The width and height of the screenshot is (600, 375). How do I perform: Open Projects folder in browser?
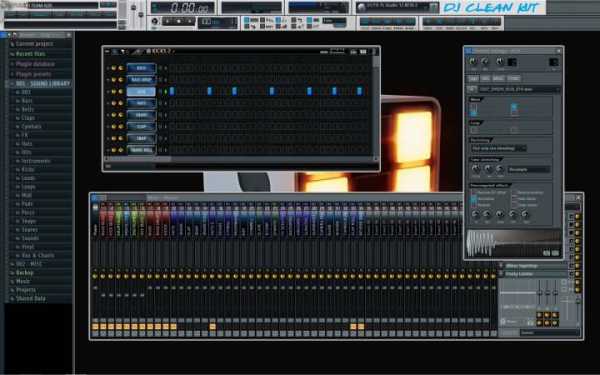tap(26, 290)
